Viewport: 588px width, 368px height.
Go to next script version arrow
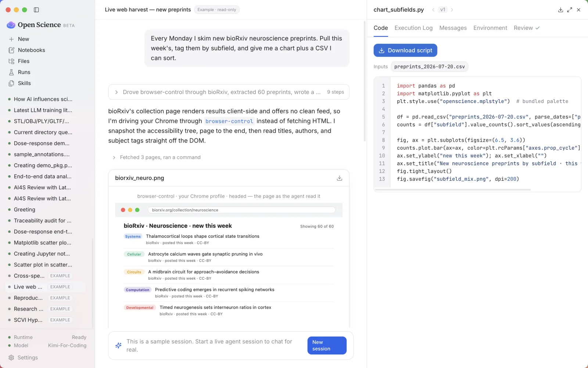pos(452,10)
